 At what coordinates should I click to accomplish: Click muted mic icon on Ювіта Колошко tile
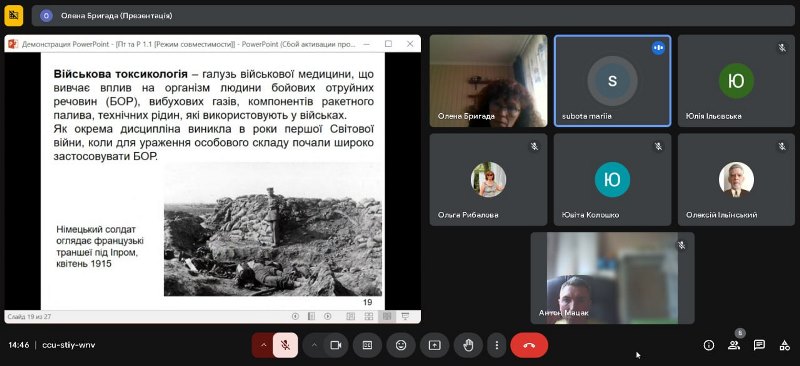(x=658, y=147)
